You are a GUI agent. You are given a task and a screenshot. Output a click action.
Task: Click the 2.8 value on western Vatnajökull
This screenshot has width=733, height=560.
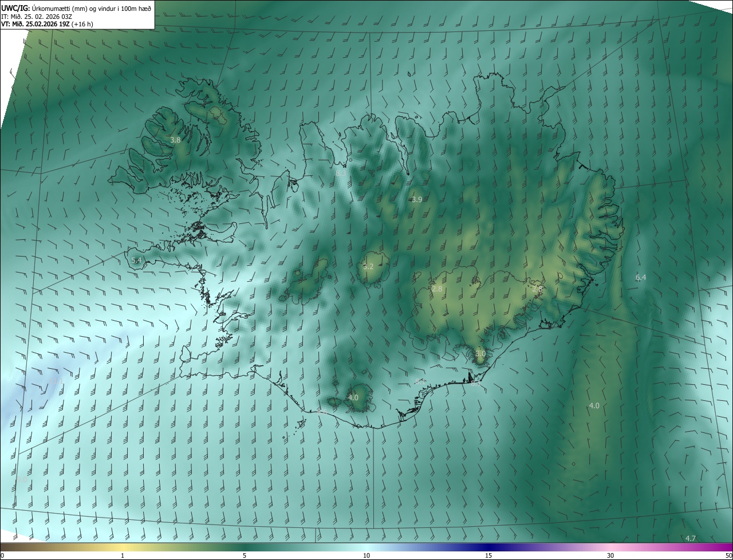(438, 289)
